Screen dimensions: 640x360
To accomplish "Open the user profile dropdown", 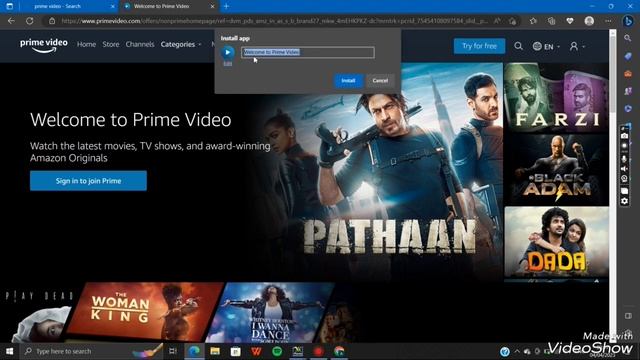I will click(x=577, y=47).
